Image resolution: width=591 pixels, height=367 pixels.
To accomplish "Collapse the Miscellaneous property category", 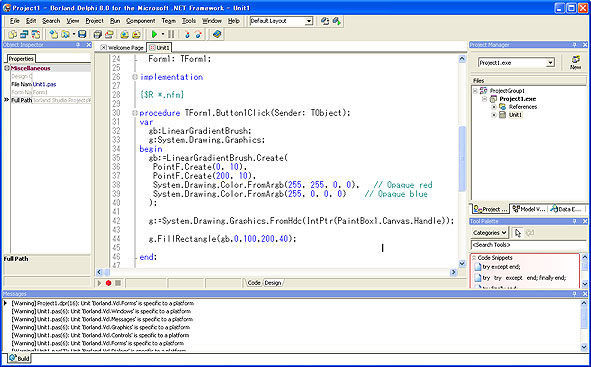I will 7,68.
